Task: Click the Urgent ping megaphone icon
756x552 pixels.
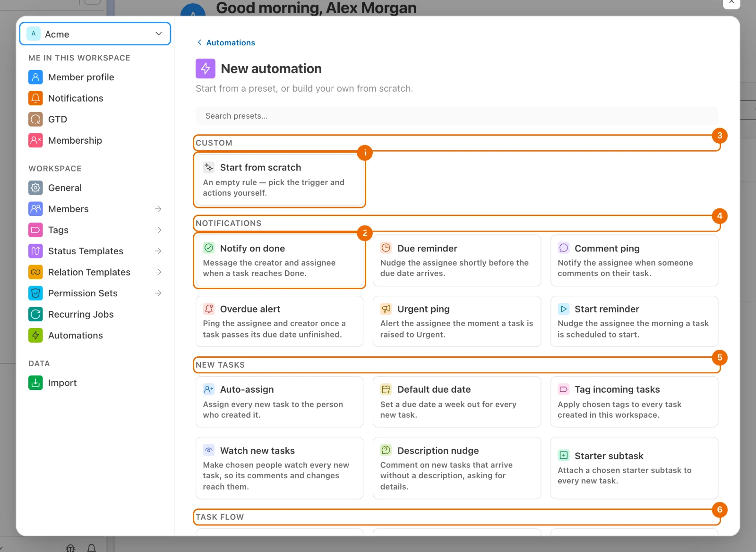Action: coord(386,309)
